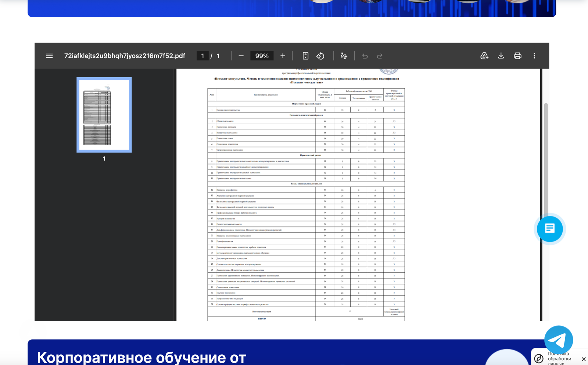
Task: Click the Итоговая аттестация cell
Action: coord(262,312)
